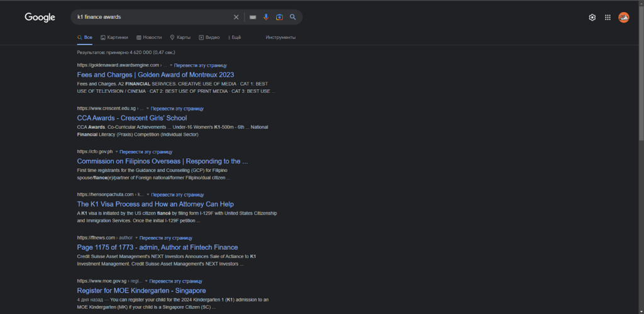Clear the search query with X

point(236,17)
